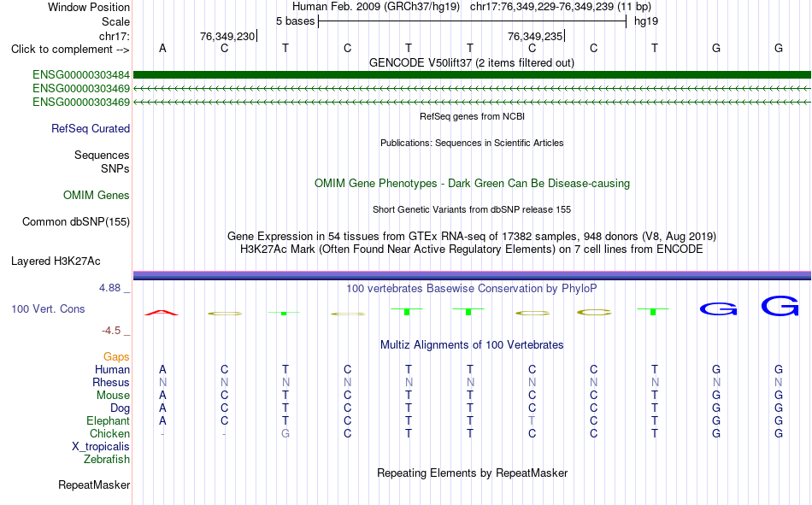Click the 'RepeatMasker' track label

94,485
